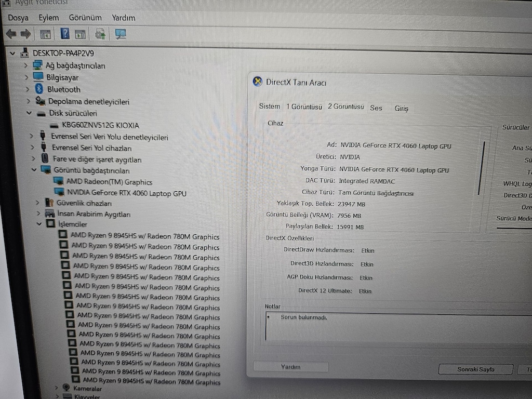Expand Güvenlik cihazları node

(x=37, y=203)
